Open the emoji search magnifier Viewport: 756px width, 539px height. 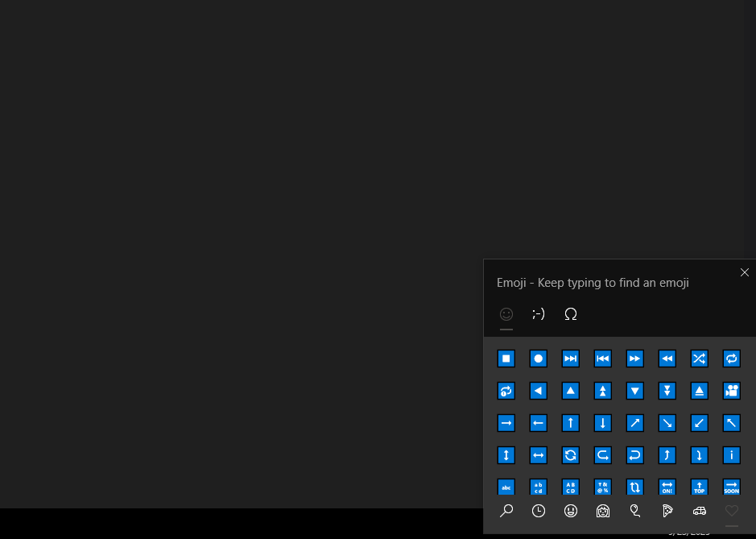click(506, 511)
